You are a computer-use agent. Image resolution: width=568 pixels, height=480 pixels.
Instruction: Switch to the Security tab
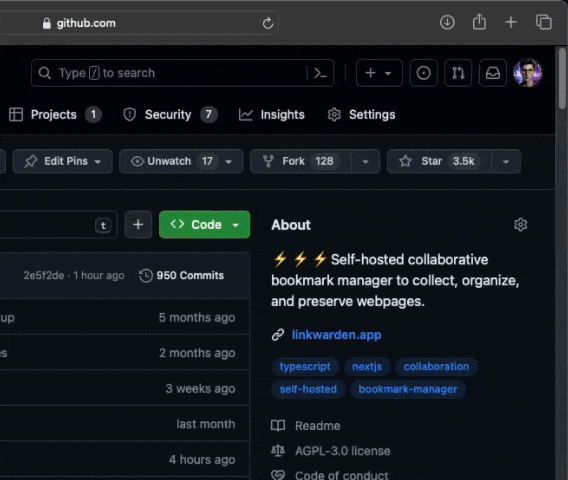click(170, 115)
